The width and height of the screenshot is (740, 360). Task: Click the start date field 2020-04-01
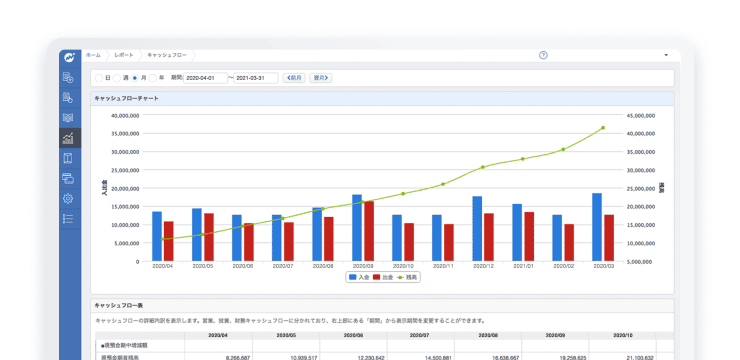point(205,78)
